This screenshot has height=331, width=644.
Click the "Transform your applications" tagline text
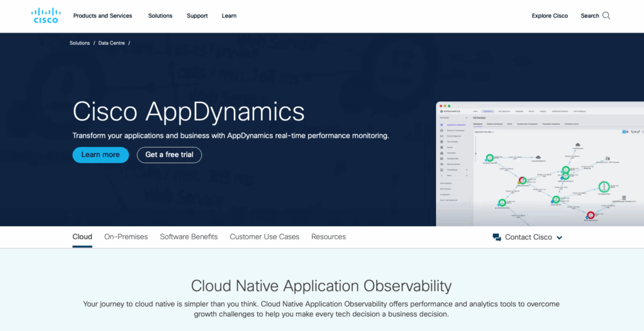[x=231, y=136]
